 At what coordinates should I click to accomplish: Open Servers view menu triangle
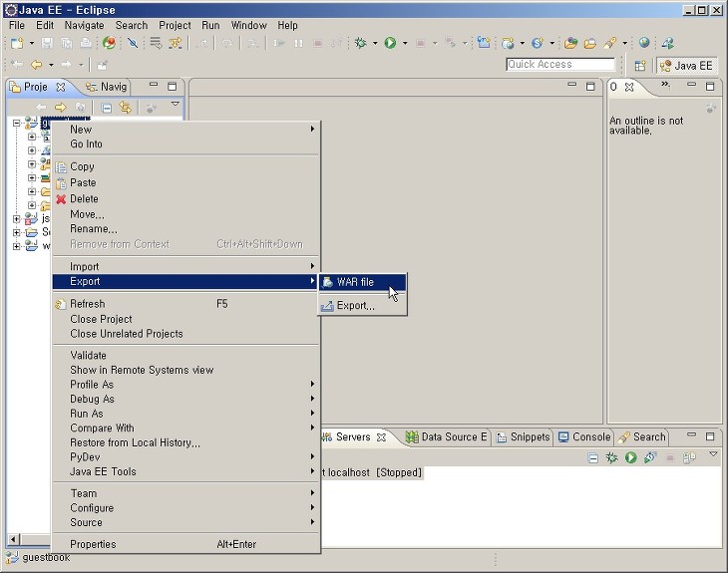[x=714, y=453]
